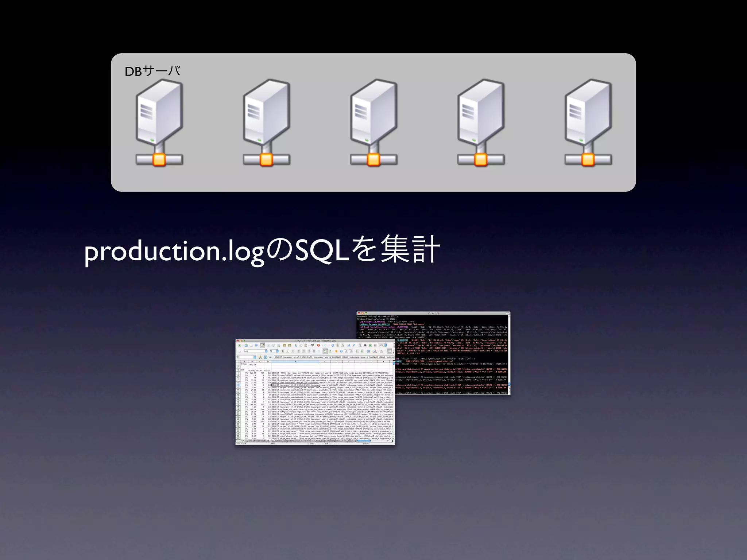Viewport: 747px width, 560px height.
Task: Click row 9 header in the spreadsheet
Action: coord(238,385)
